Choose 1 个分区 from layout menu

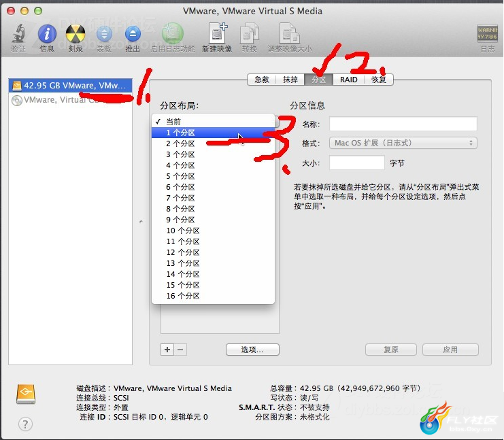[x=213, y=133]
